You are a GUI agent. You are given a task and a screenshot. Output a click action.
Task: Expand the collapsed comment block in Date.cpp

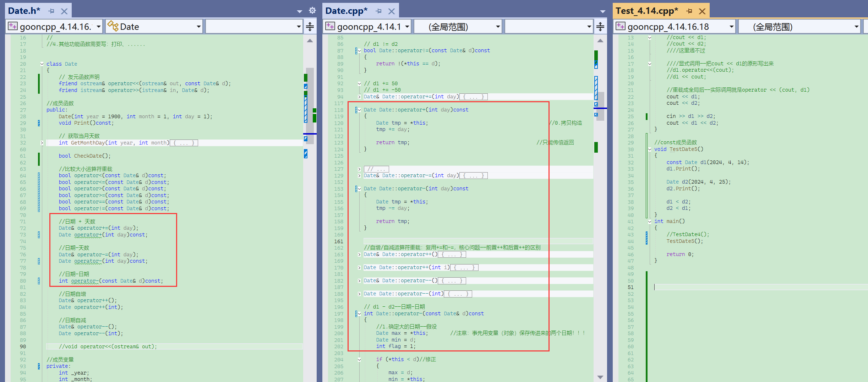pos(359,169)
